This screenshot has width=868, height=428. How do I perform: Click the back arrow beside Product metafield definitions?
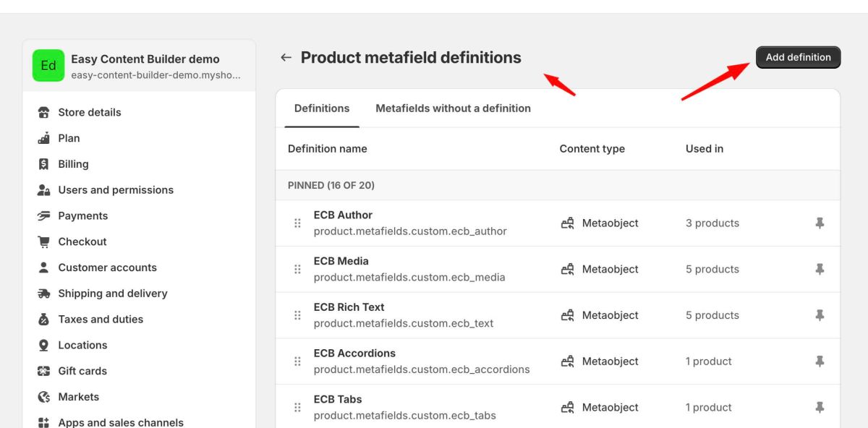[286, 57]
